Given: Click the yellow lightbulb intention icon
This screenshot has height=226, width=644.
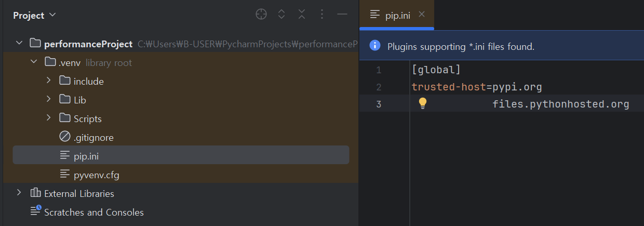Looking at the screenshot, I should click(x=423, y=103).
